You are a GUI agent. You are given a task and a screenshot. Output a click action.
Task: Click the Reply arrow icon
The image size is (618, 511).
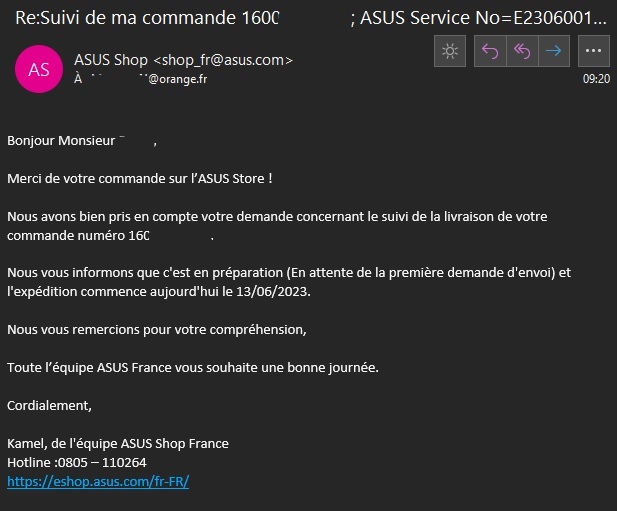490,52
